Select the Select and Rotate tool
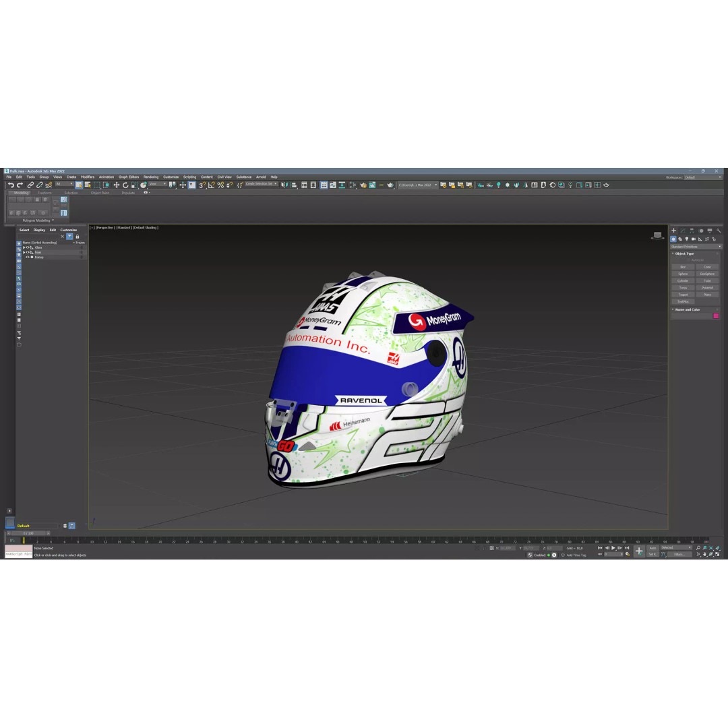 (x=125, y=183)
